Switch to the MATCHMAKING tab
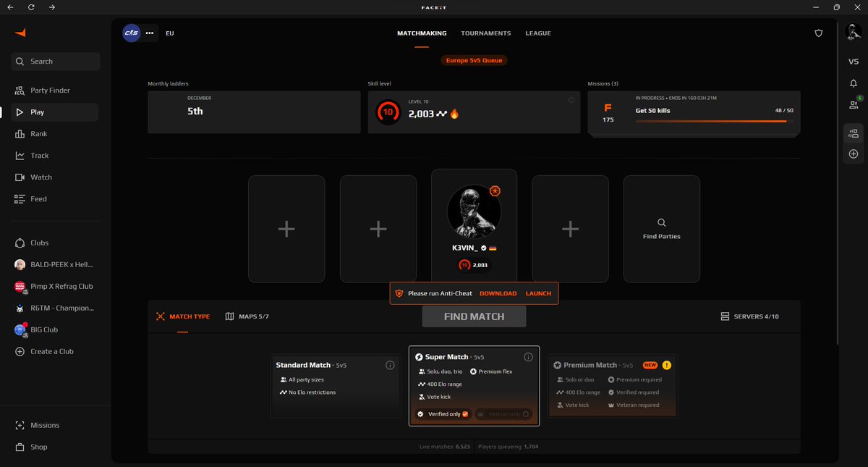 point(422,33)
